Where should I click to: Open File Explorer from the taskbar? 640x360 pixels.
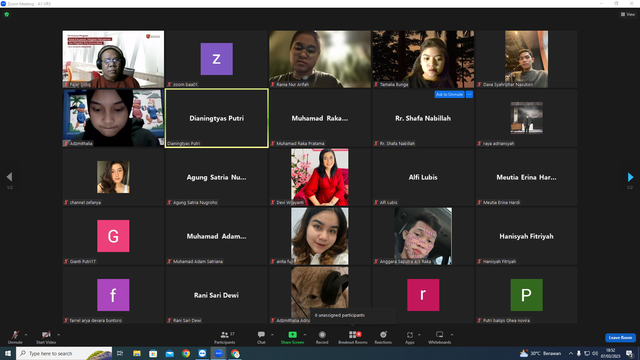tap(137, 353)
